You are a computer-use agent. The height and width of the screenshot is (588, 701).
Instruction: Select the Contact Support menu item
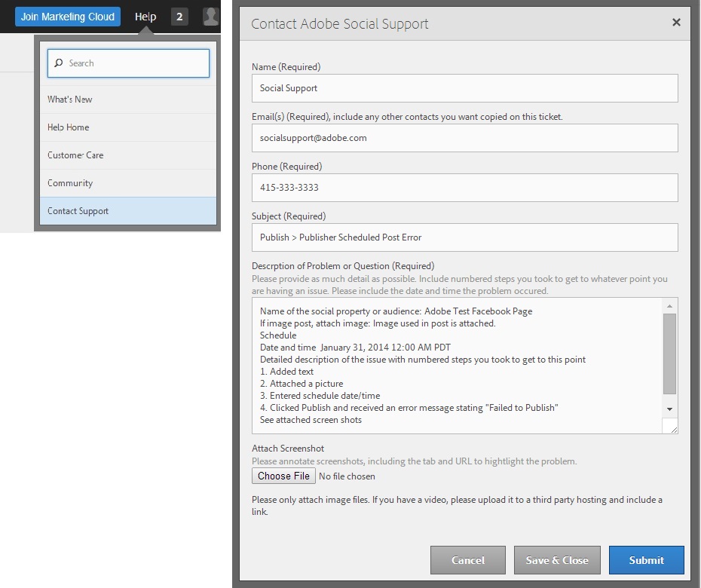coord(78,211)
